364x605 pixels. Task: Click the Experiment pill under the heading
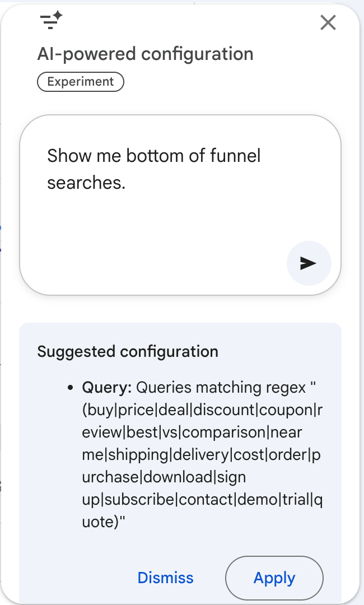tap(80, 81)
